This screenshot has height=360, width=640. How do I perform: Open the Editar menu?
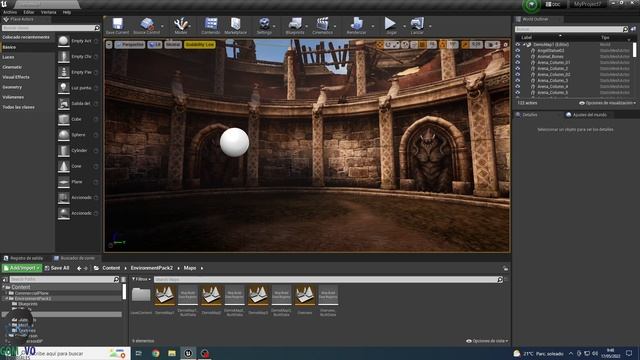coord(29,12)
